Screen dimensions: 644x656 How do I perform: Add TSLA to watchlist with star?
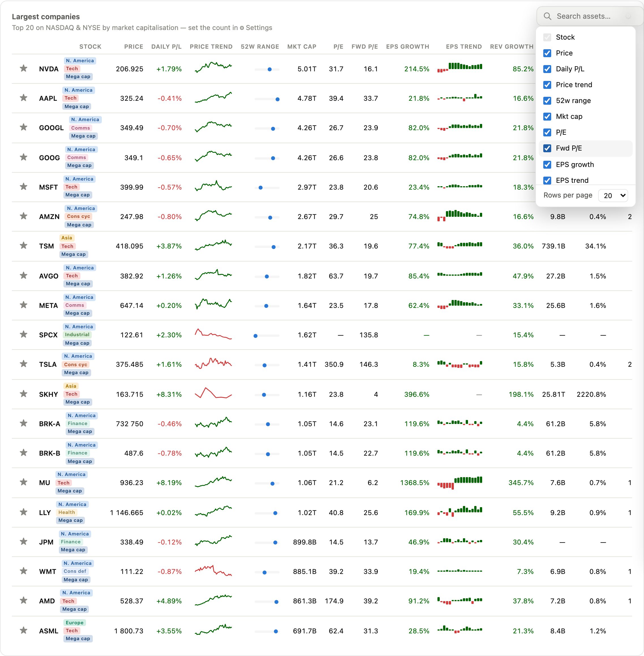click(23, 364)
